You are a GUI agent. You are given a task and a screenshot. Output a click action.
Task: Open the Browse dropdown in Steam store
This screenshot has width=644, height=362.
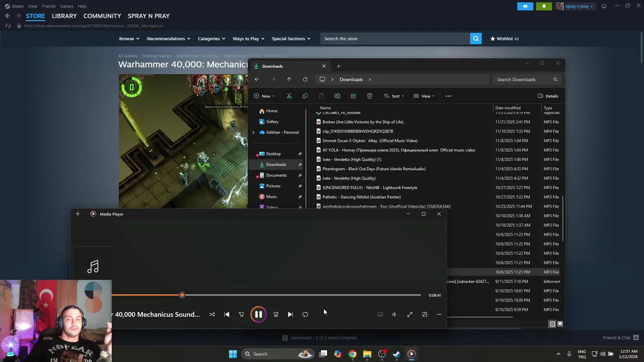click(x=129, y=39)
